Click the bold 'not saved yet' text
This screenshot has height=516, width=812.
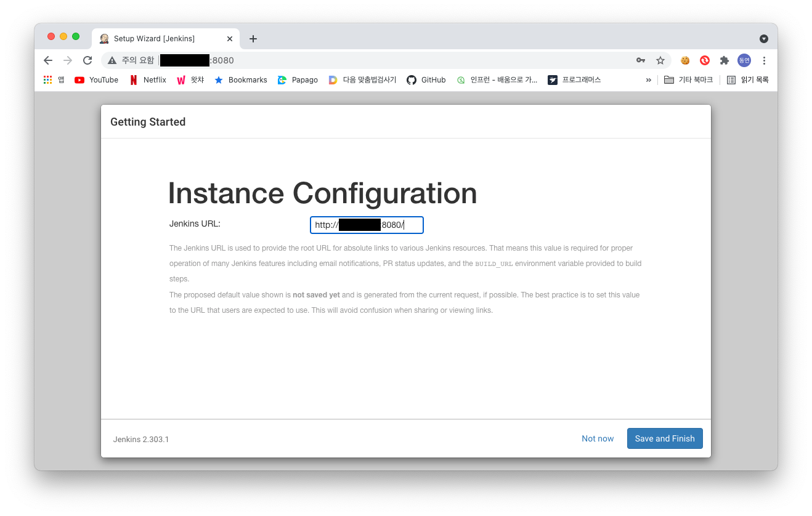point(316,295)
